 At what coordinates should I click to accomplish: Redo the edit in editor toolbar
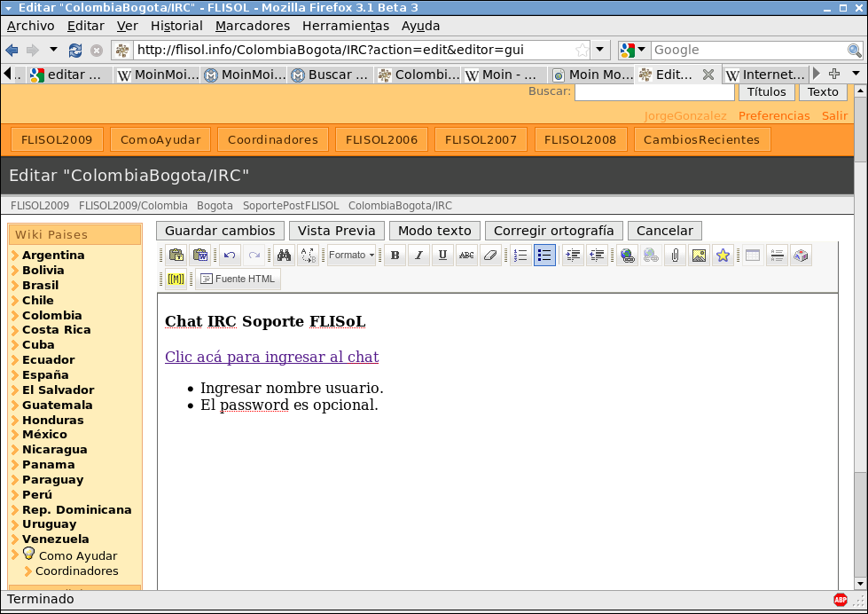point(254,256)
